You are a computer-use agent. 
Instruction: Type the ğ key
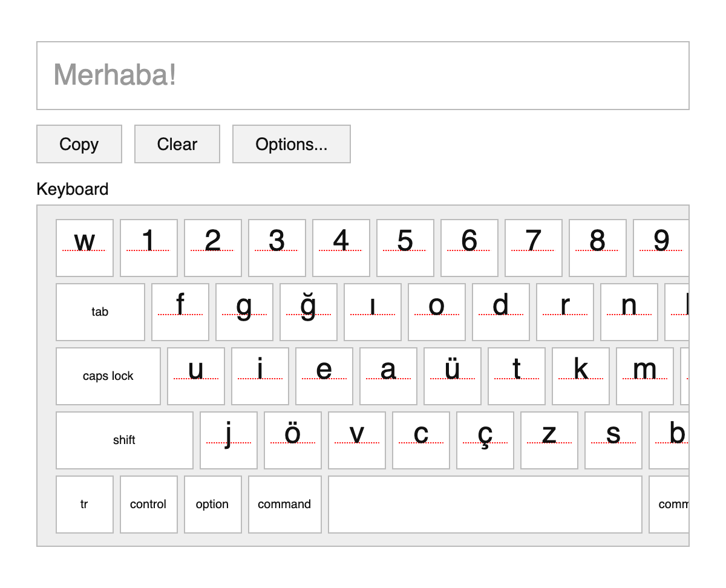coord(309,312)
